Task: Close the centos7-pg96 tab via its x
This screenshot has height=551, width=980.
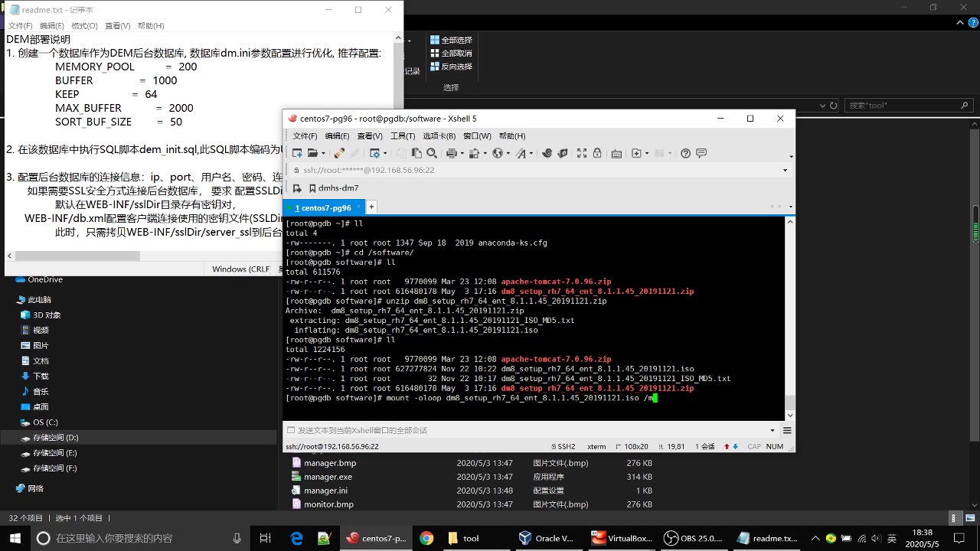Action: [x=358, y=207]
